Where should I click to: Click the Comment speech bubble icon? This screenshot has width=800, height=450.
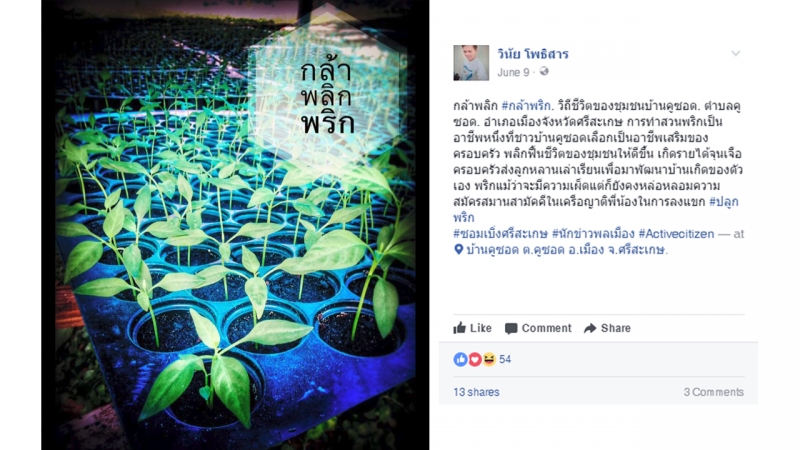[x=511, y=329]
